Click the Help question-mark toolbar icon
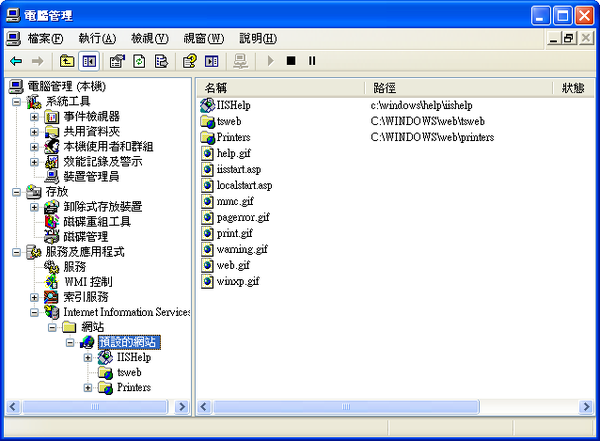 (189, 61)
